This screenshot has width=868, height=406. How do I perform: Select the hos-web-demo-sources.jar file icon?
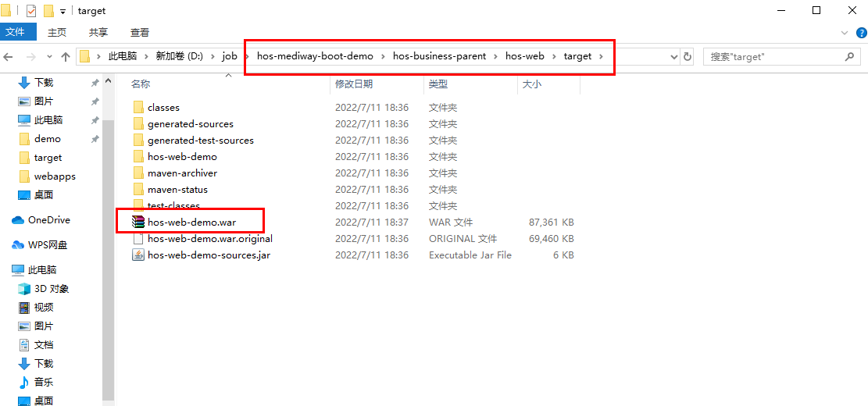point(138,255)
